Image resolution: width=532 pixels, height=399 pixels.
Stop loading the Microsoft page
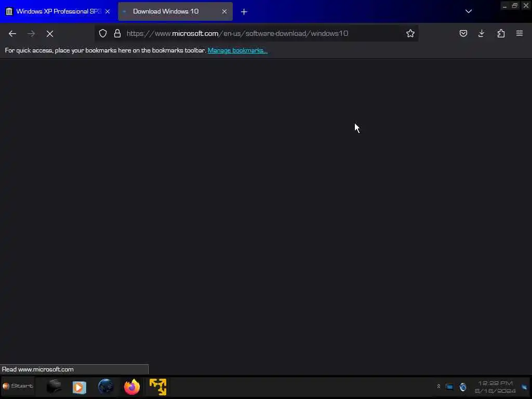50,33
